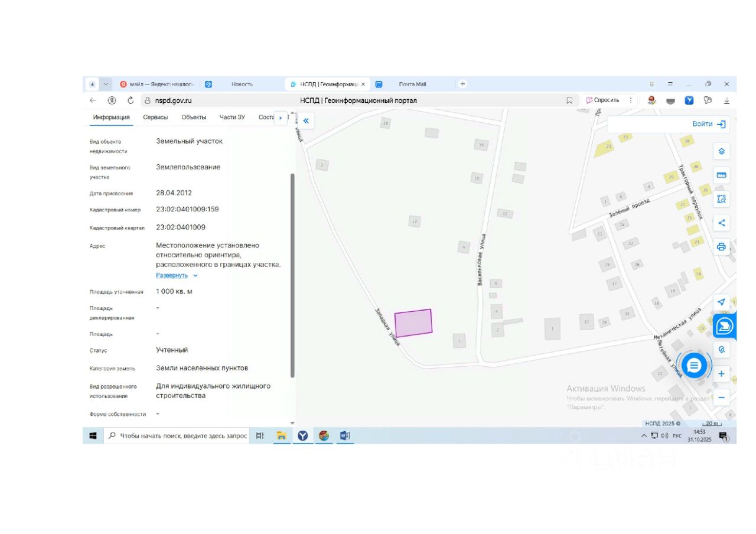This screenshot has width=756, height=534.
Task: Click the Войти login button
Action: (x=709, y=124)
